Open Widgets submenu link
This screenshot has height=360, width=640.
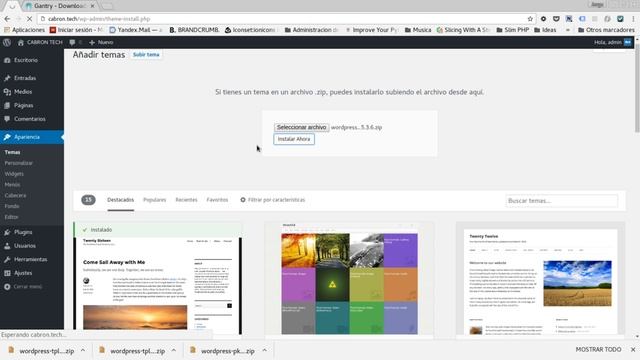(x=14, y=174)
